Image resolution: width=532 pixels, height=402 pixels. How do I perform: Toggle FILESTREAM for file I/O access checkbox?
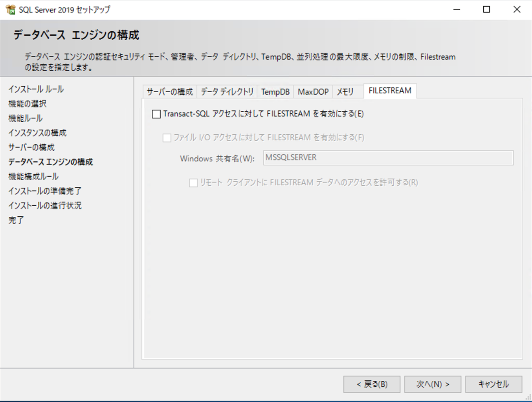click(167, 138)
